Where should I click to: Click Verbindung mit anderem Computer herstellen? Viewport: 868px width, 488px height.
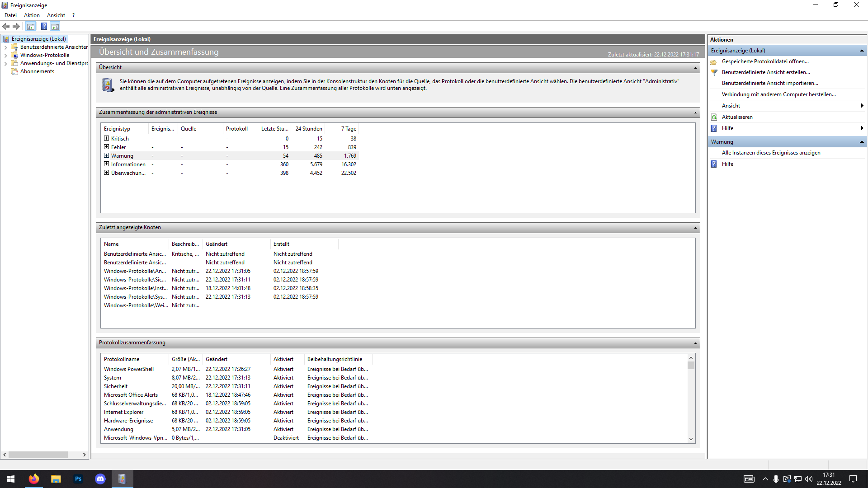click(778, 94)
